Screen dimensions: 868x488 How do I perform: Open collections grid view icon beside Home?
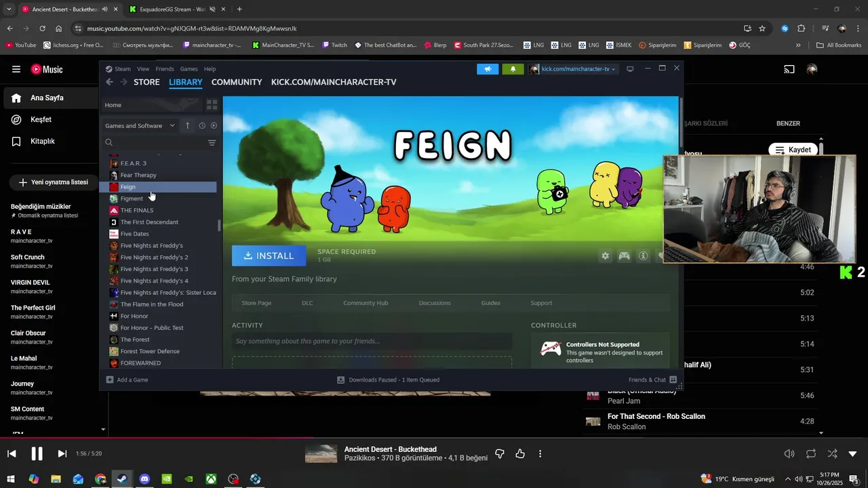[x=212, y=105]
